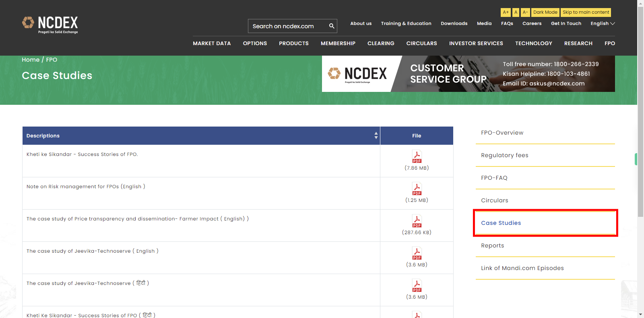Click the search magnifier icon
Viewport: 644px width, 318px height.
[x=332, y=26]
